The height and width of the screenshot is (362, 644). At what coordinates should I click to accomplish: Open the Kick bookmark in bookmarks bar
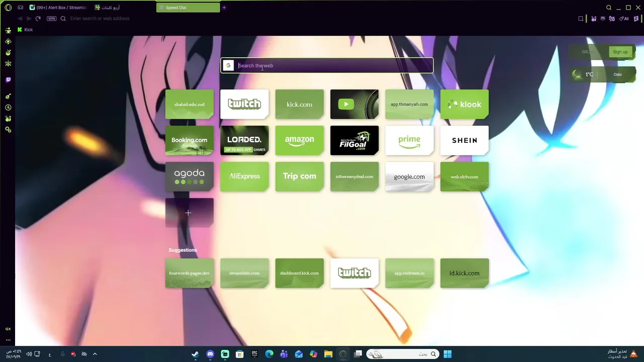(25, 30)
